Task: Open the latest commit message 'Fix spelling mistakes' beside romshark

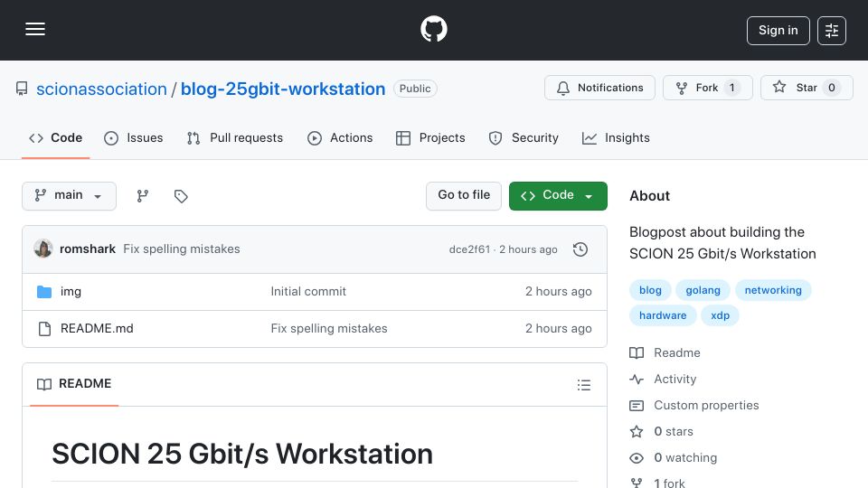Action: coord(182,249)
